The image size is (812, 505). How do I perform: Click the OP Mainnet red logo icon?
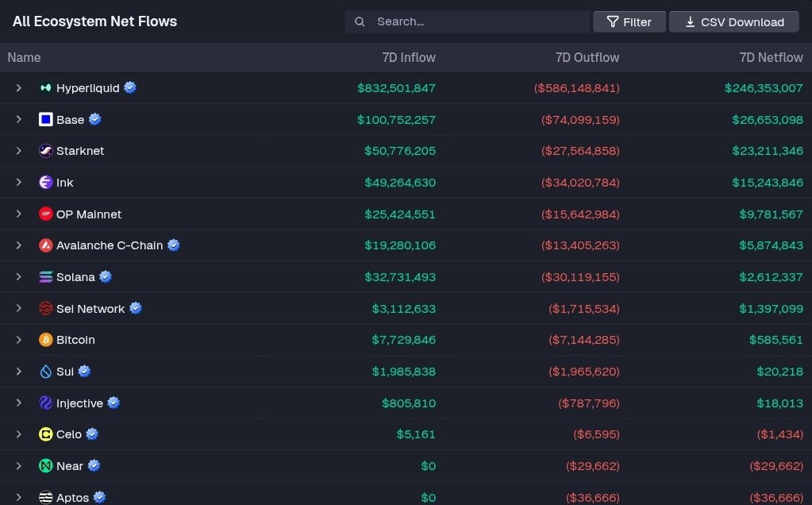click(x=45, y=214)
